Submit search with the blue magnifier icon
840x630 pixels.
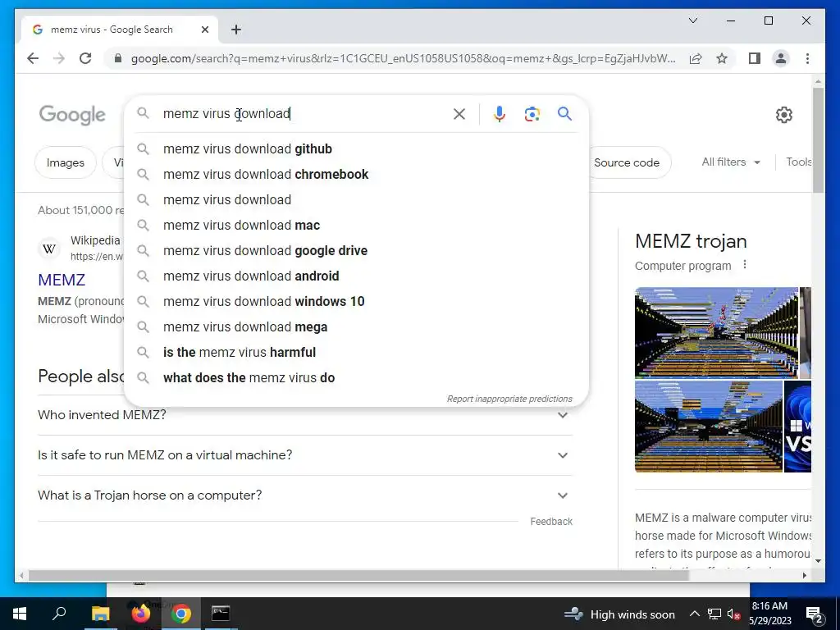click(564, 113)
